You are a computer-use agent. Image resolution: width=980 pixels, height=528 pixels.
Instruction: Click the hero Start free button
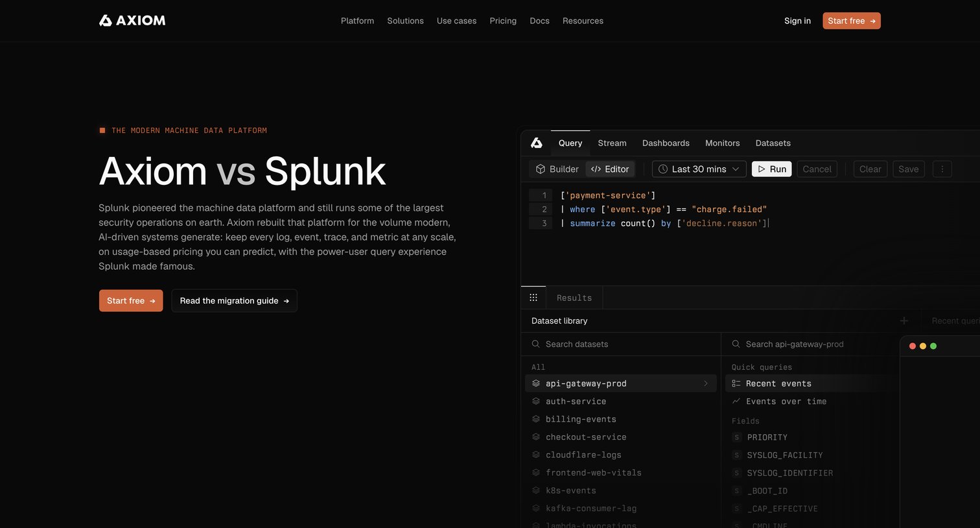[131, 301]
